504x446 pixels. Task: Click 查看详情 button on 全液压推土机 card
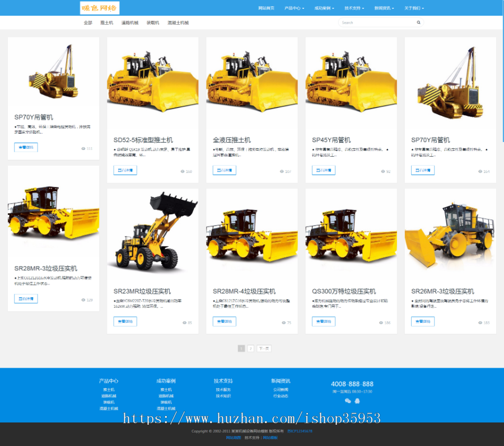pyautogui.click(x=225, y=170)
